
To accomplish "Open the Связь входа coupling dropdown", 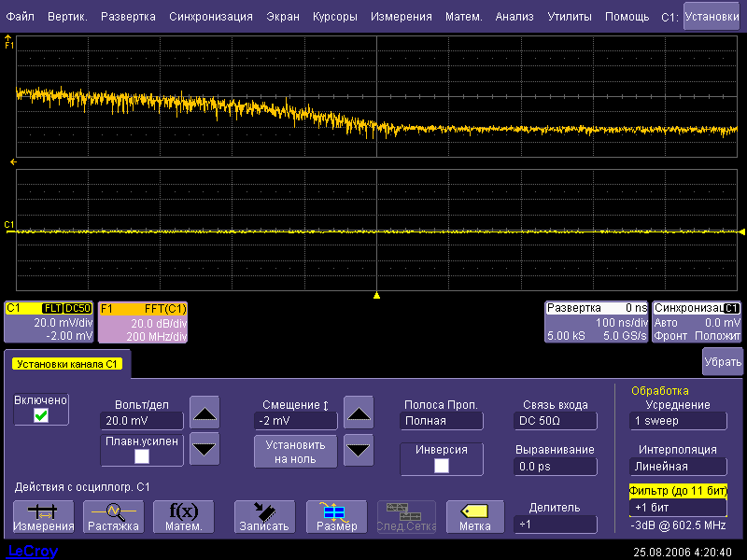I will tap(555, 421).
